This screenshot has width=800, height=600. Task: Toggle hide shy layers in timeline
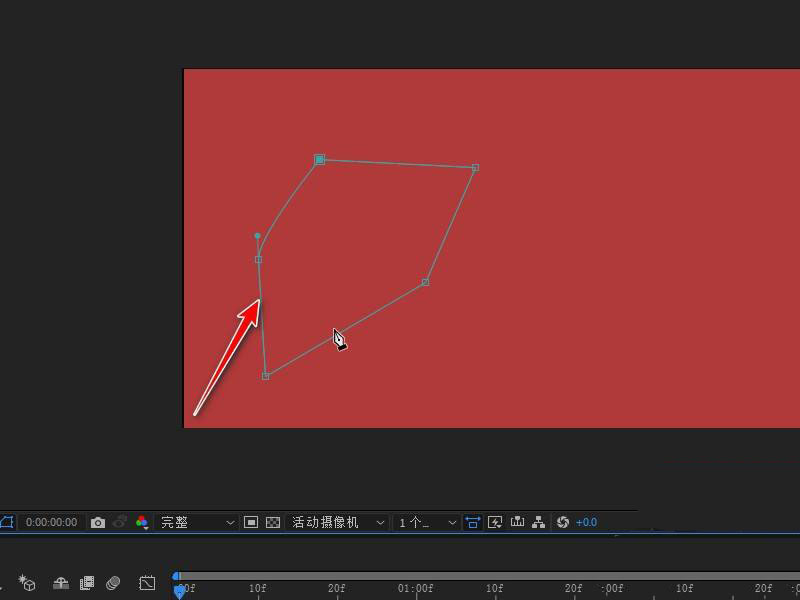coord(61,583)
